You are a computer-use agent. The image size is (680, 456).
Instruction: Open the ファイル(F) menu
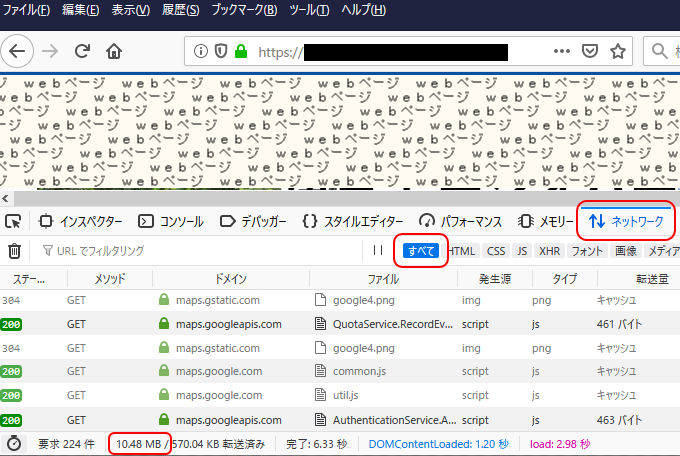pos(26,10)
